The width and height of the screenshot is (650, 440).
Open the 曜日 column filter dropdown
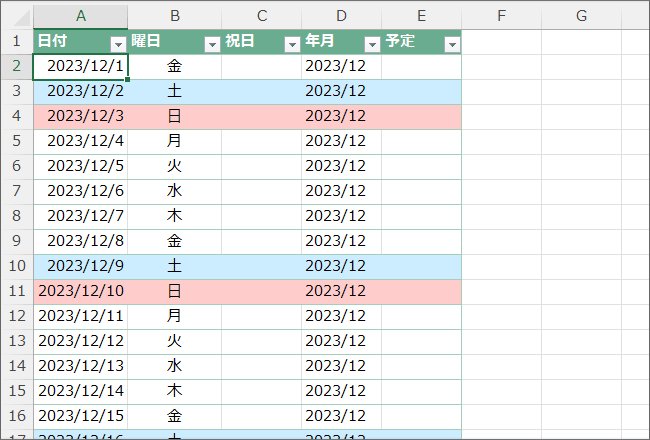point(212,44)
